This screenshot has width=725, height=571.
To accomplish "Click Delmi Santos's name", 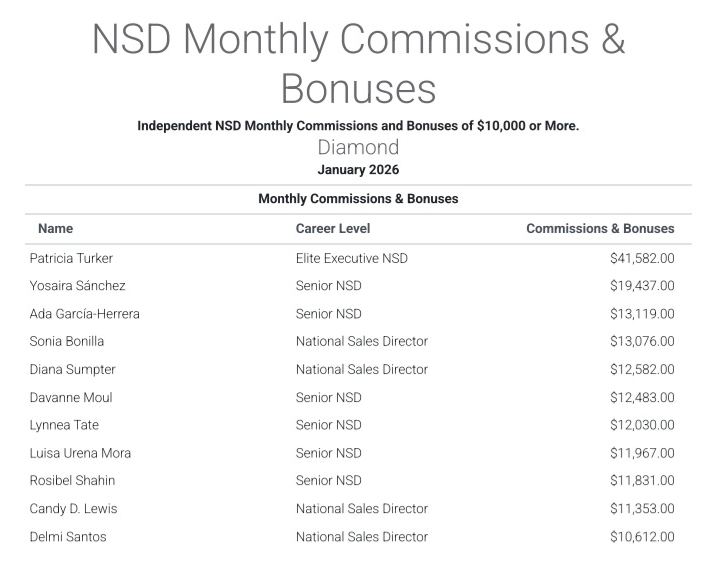I will (68, 537).
